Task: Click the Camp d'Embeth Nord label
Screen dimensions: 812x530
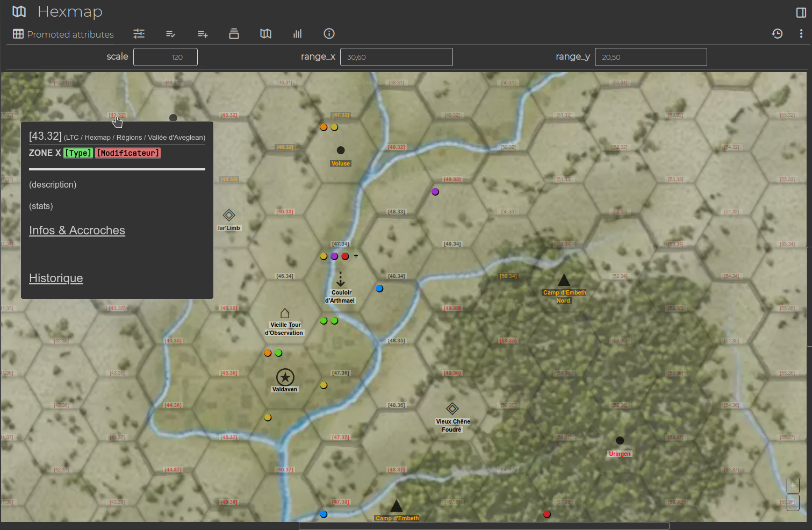Action: [x=564, y=297]
